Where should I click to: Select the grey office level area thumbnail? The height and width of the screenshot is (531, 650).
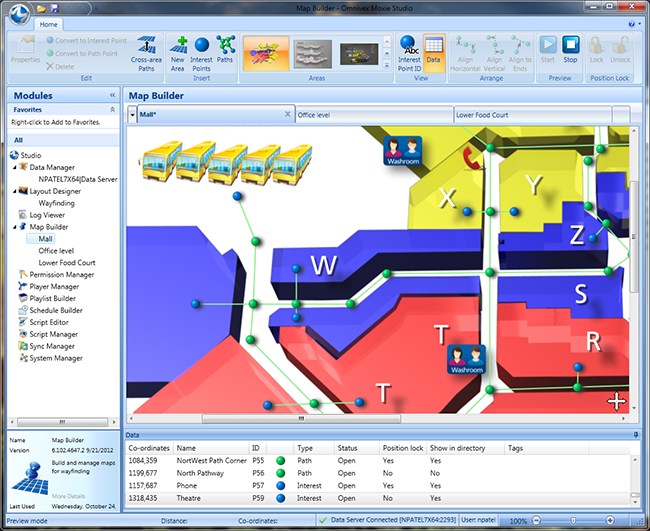(x=313, y=54)
